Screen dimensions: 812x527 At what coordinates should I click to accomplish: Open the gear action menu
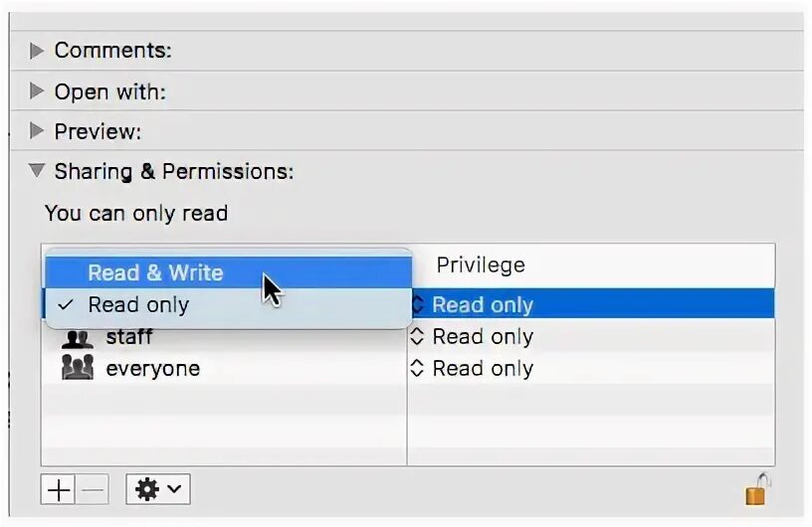[158, 489]
